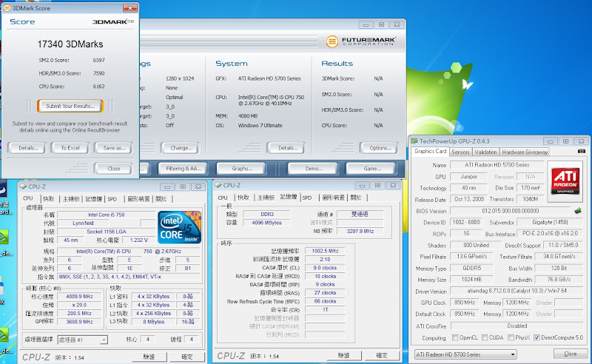Click the System Details button in 3DMark

coord(288,148)
